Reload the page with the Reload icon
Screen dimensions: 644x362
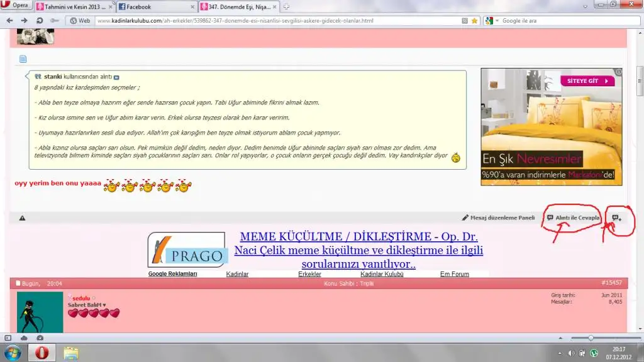(40, 21)
